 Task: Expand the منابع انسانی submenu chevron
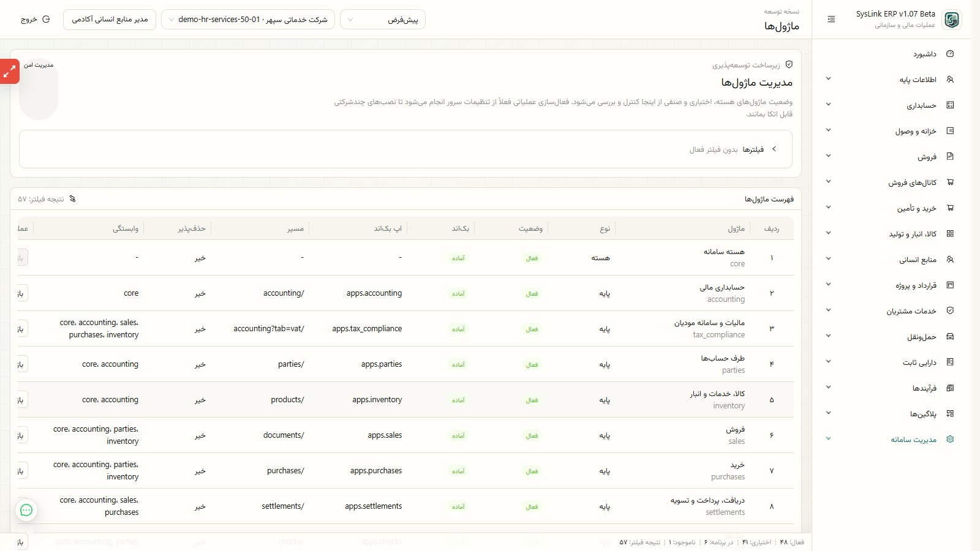[828, 259]
